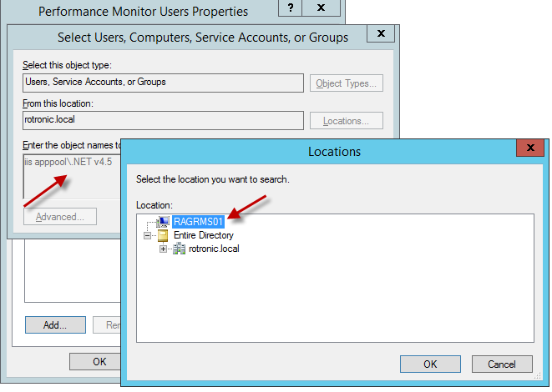Viewport: 552px width, 392px height.
Task: Click the rotronic.local domain icon
Action: click(x=179, y=249)
